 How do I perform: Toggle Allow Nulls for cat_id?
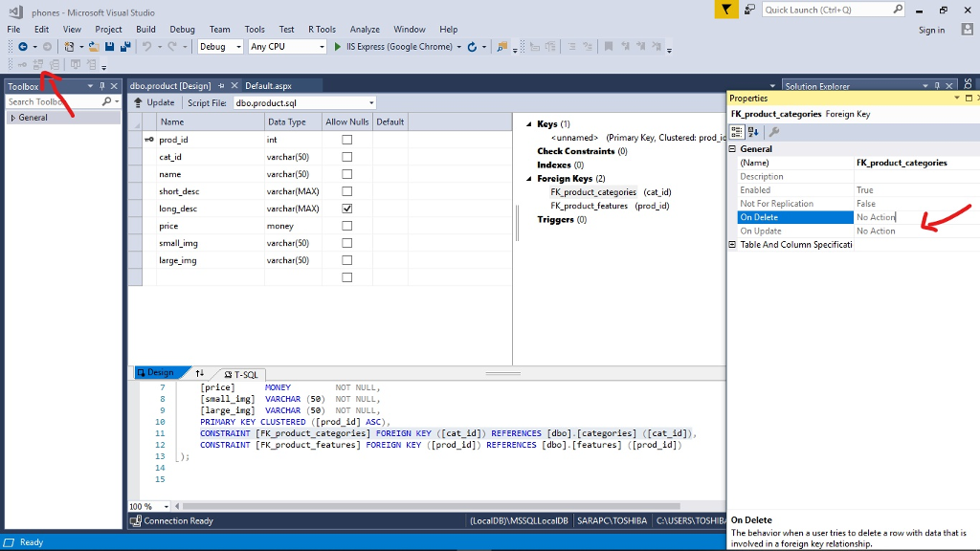346,157
